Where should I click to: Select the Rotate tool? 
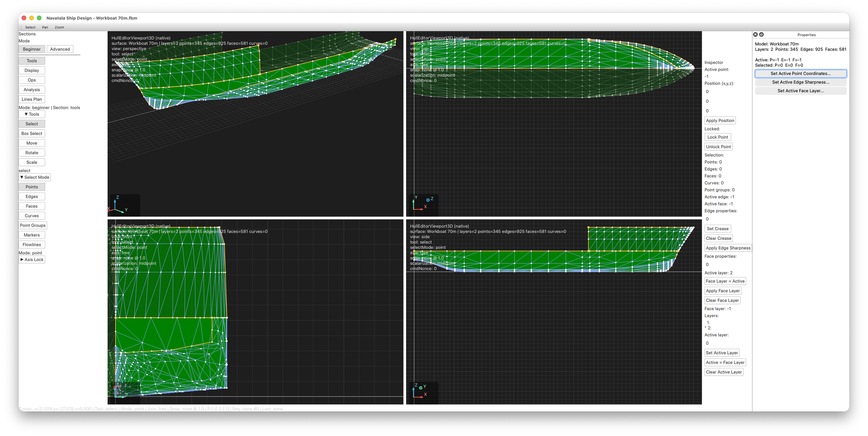32,153
